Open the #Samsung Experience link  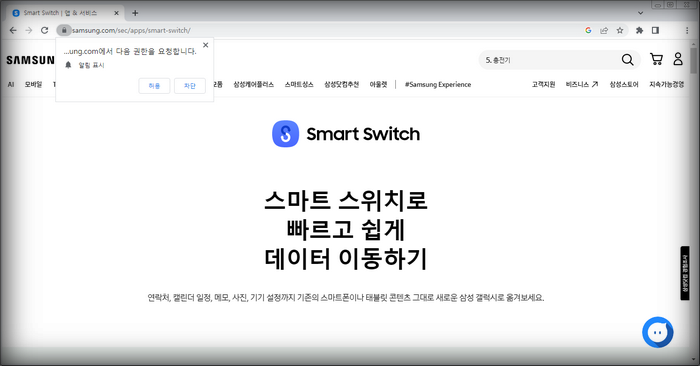(x=438, y=84)
